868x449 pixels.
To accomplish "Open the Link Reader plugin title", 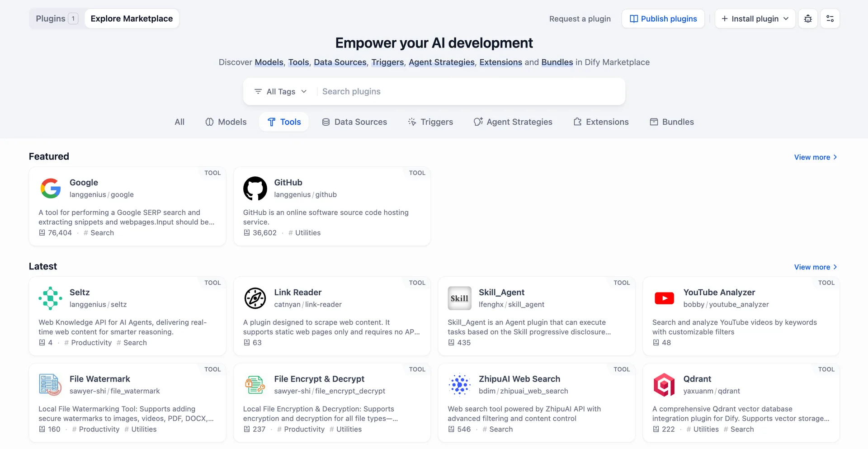I will pyautogui.click(x=298, y=293).
